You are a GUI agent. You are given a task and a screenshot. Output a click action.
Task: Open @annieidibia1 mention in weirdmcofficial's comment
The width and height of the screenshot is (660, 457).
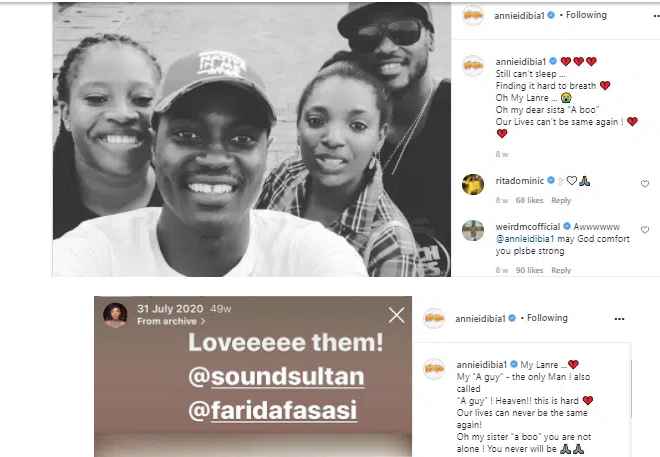click(525, 239)
